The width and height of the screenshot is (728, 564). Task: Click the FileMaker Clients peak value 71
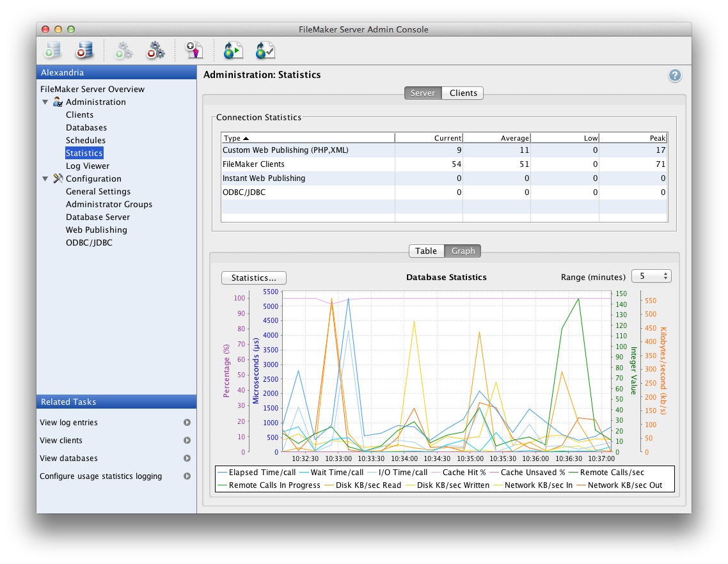pos(660,164)
